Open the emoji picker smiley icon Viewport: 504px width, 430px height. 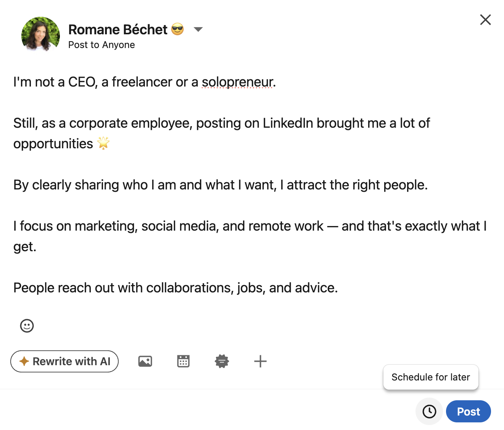pyautogui.click(x=27, y=326)
